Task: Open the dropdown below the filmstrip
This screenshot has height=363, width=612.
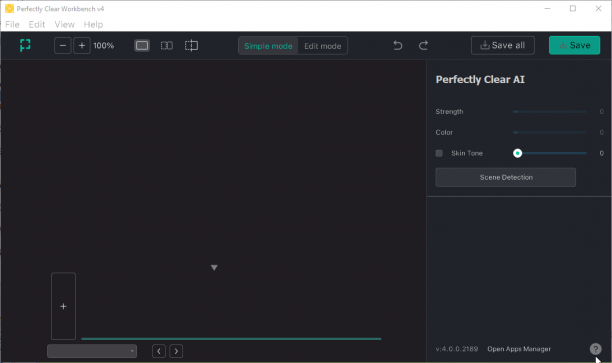Action: click(92, 351)
